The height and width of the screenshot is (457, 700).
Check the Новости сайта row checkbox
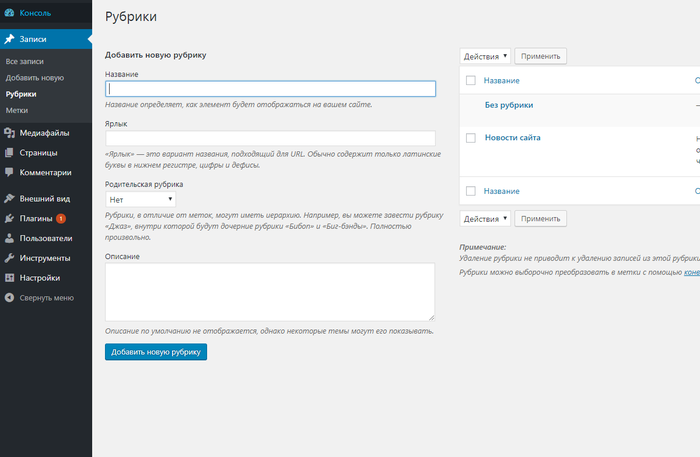[470, 137]
